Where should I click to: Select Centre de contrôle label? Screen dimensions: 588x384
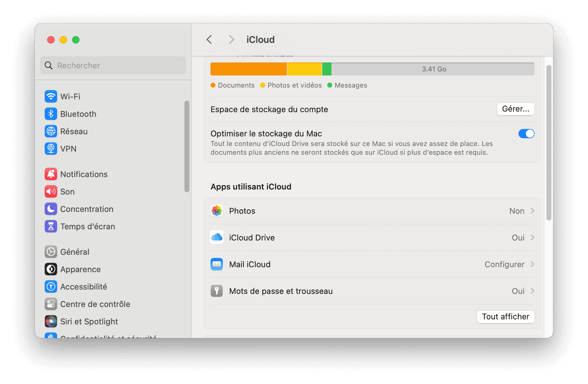pos(95,304)
